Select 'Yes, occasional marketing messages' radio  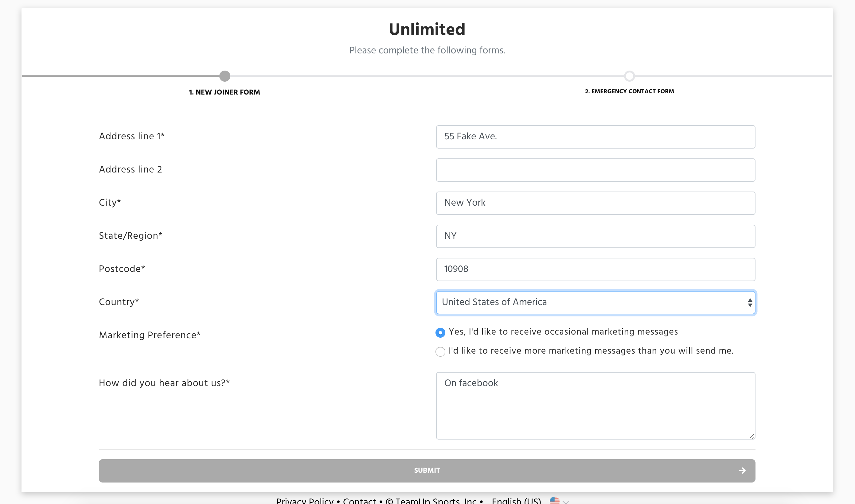pos(440,332)
